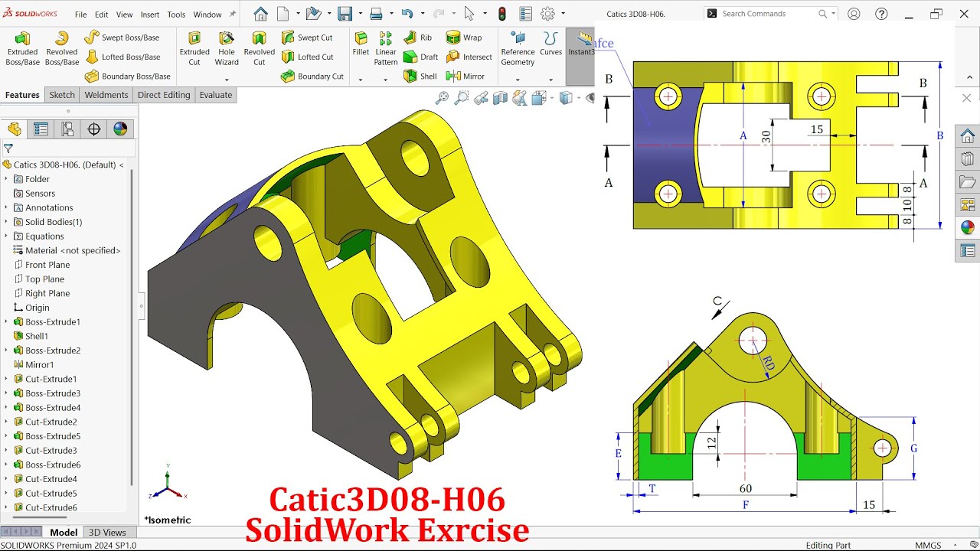Viewport: 980px width, 551px height.
Task: Click the Zoom to Area icon
Action: [461, 98]
